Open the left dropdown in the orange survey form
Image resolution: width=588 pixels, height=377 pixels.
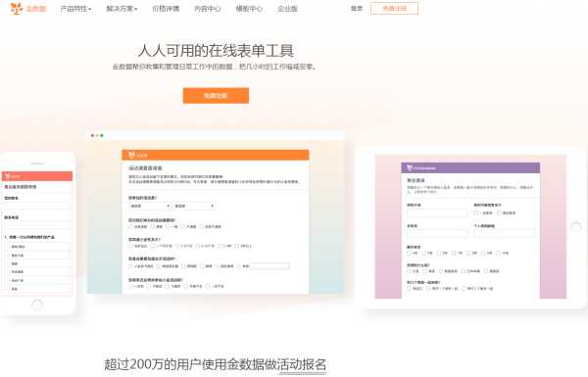150,206
